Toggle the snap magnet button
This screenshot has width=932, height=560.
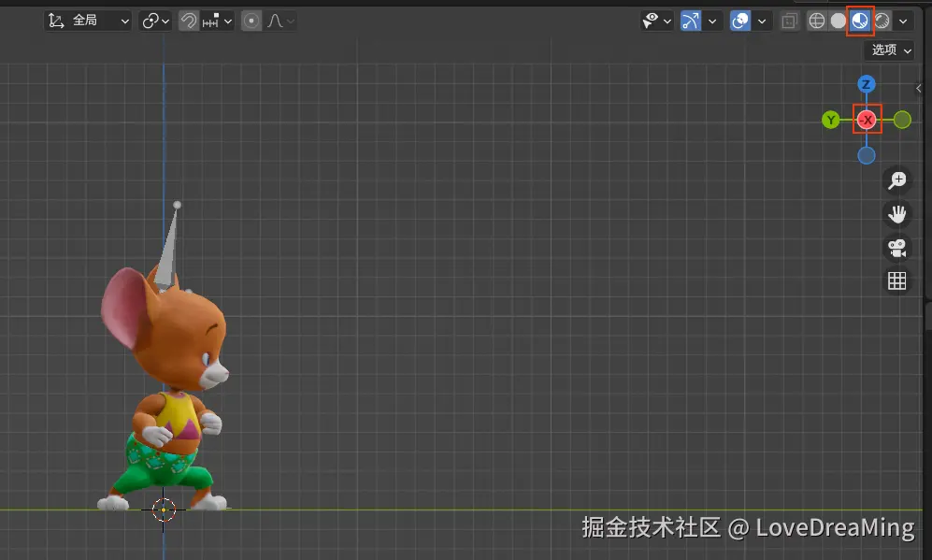(189, 21)
